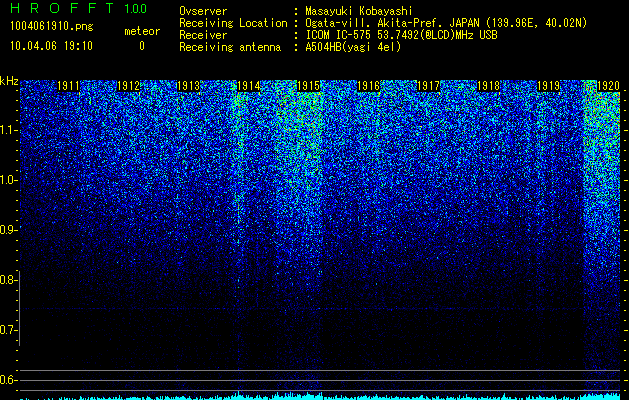
Task: Click the date stamp 10.04.06 19:10
Action: point(51,46)
